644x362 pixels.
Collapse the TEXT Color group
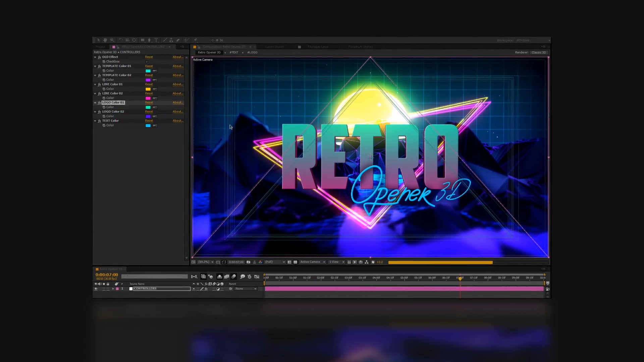(95, 121)
